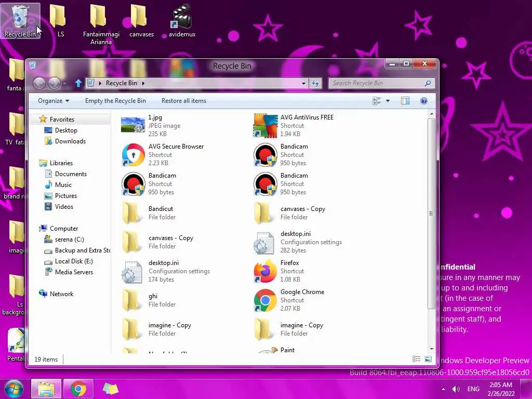The image size is (532, 399).
Task: Switch to large icons view in status bar
Action: tap(428, 359)
